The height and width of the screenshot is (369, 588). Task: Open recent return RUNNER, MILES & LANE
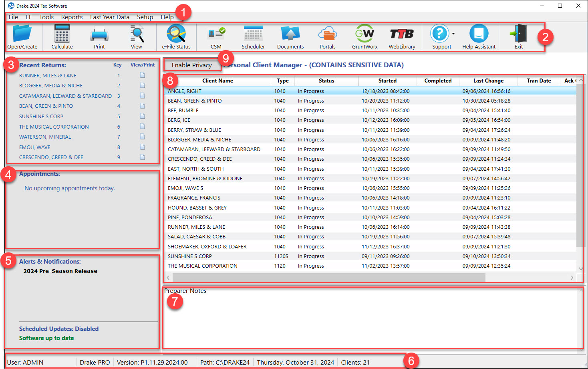tap(48, 75)
